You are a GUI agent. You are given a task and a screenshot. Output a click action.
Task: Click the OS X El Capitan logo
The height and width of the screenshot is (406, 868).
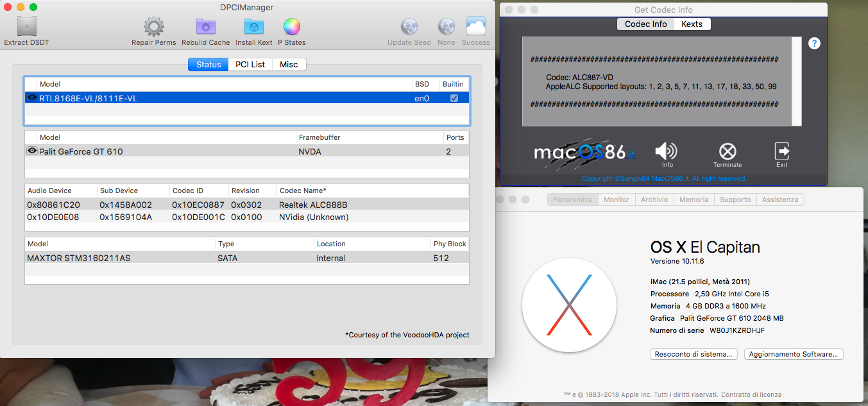569,305
